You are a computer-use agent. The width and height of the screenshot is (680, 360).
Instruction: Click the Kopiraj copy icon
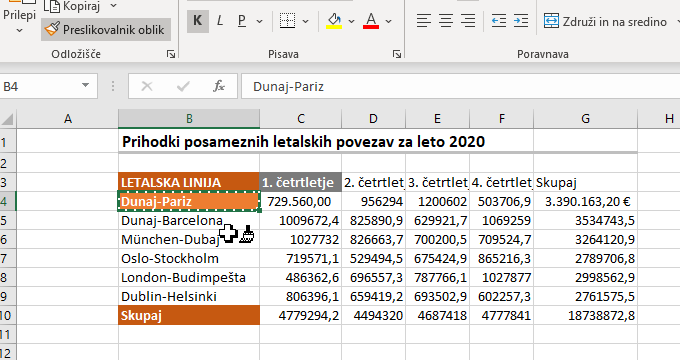pos(52,6)
